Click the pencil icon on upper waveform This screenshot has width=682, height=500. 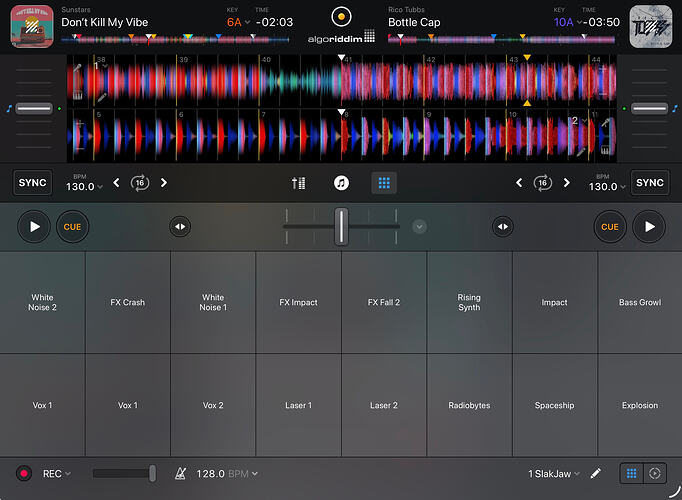click(102, 97)
